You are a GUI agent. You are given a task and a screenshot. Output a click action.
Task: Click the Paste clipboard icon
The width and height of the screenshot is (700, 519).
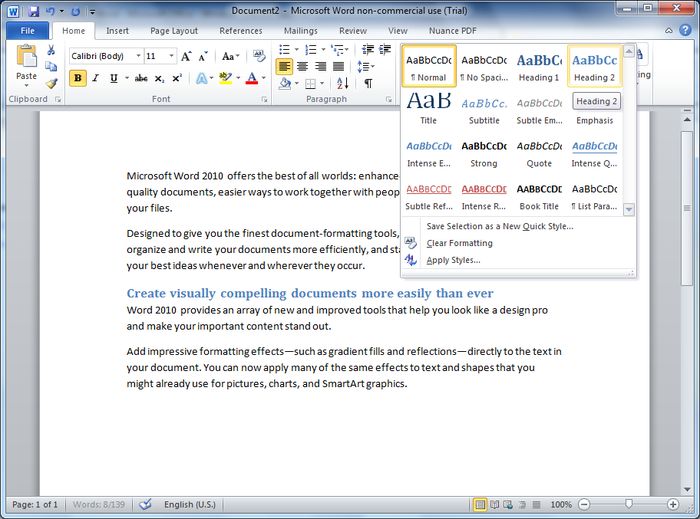tap(26, 57)
